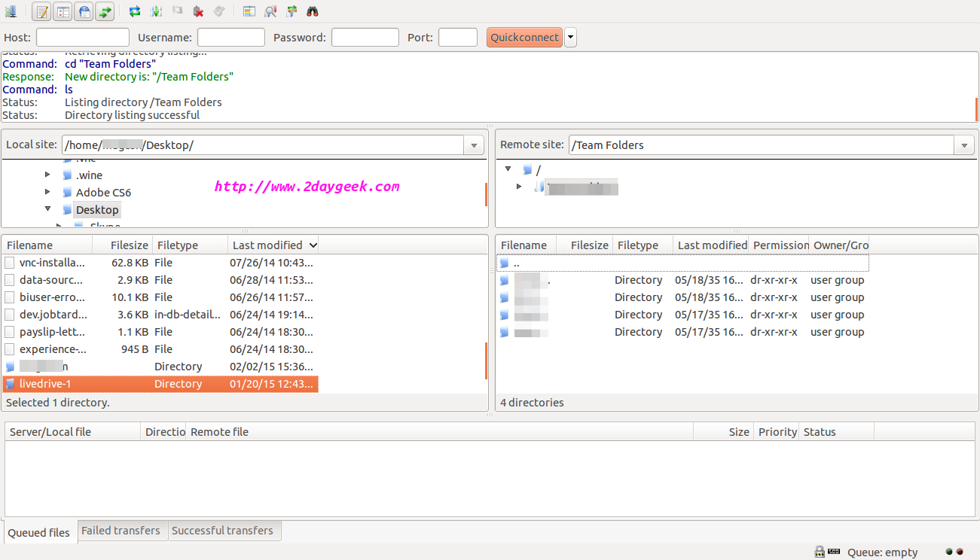Select the livedrive-1 directory in local list

pos(45,384)
